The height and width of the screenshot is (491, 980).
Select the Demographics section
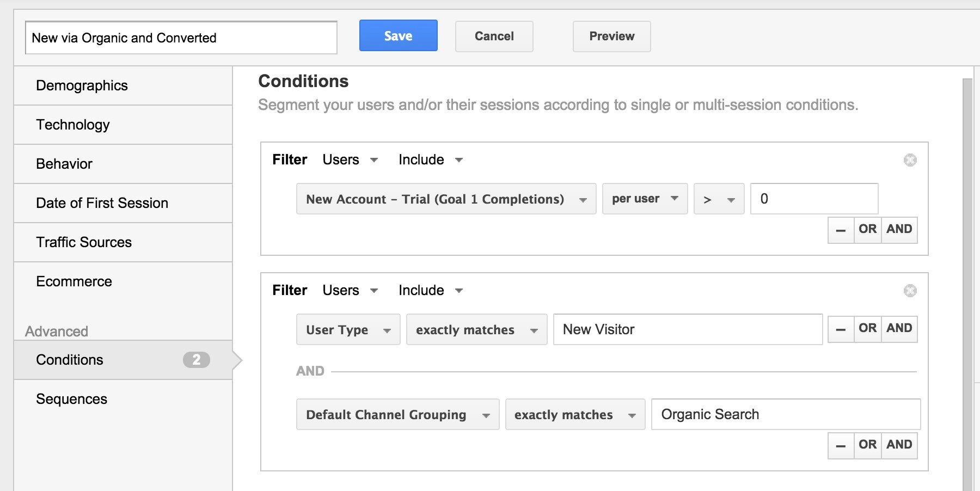(82, 85)
